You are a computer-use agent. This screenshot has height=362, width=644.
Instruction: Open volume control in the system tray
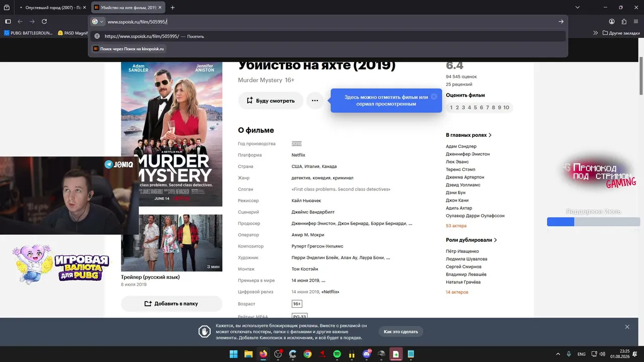pyautogui.click(x=603, y=354)
